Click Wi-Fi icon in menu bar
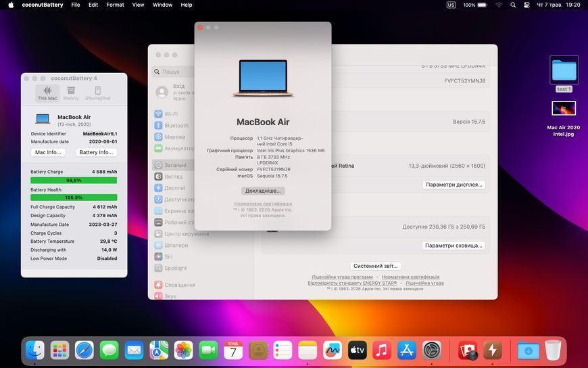The width and height of the screenshot is (588, 368). point(499,5)
